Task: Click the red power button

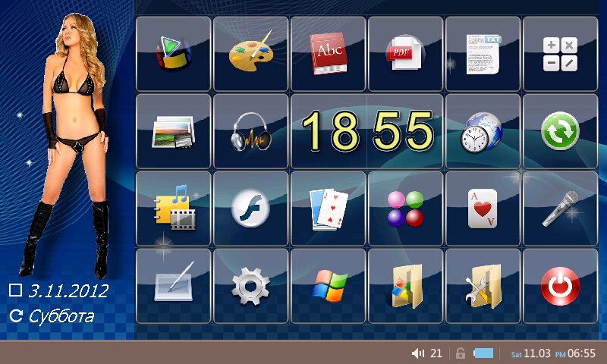Action: pyautogui.click(x=560, y=286)
